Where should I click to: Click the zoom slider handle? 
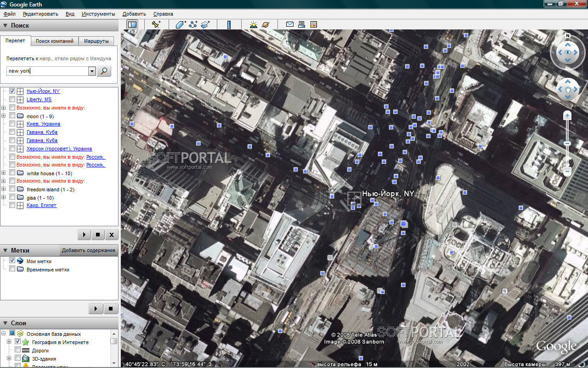(567, 144)
